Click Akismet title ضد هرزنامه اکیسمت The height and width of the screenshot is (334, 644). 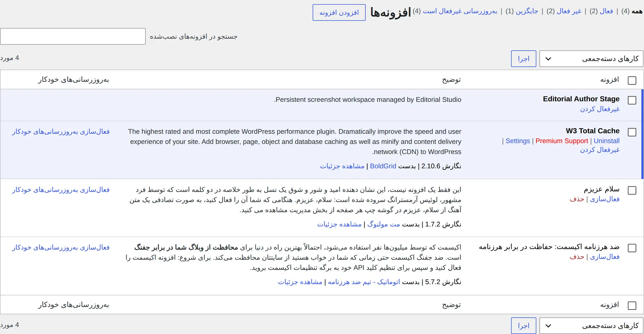(x=549, y=247)
